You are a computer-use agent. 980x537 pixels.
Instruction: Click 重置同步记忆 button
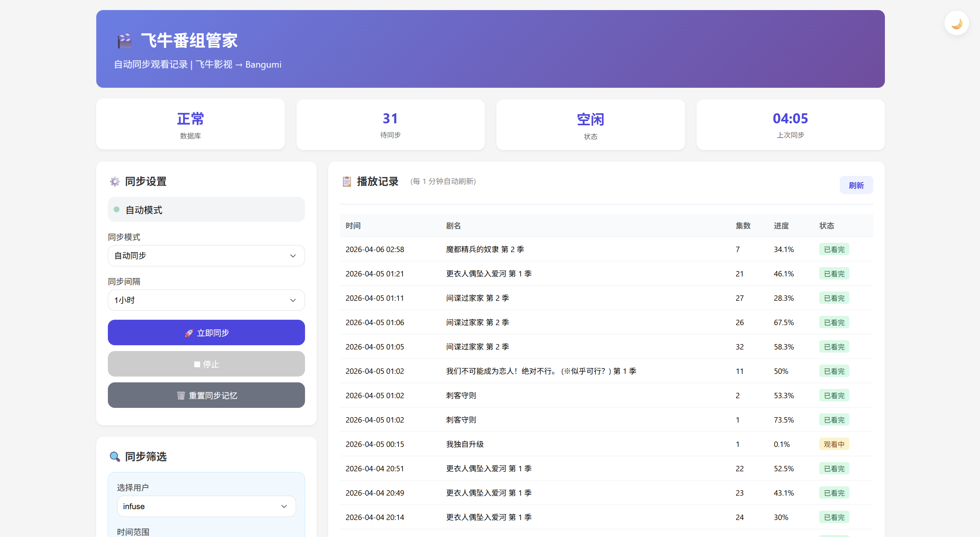point(206,395)
